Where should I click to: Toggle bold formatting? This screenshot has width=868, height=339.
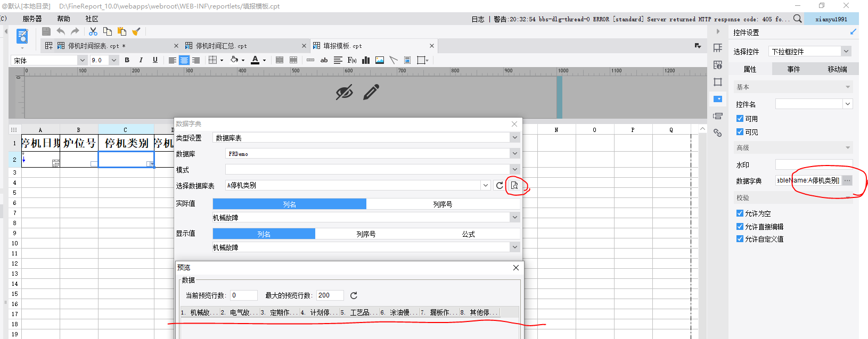tap(127, 60)
